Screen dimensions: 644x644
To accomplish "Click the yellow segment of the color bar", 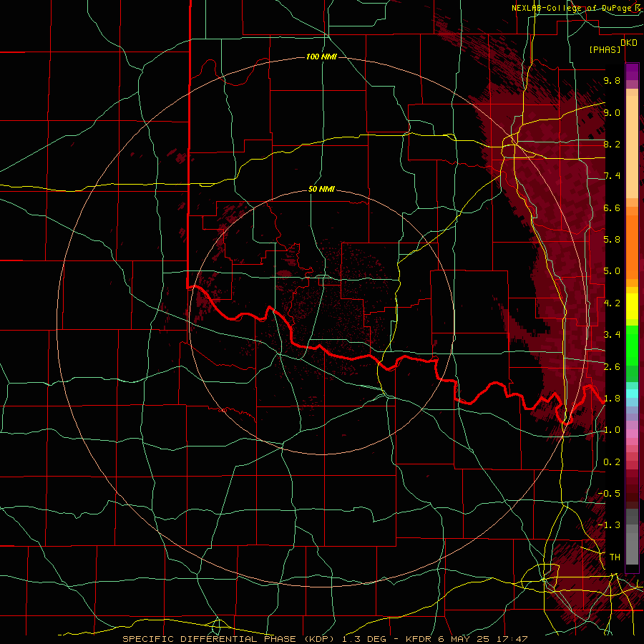I will point(632,306).
